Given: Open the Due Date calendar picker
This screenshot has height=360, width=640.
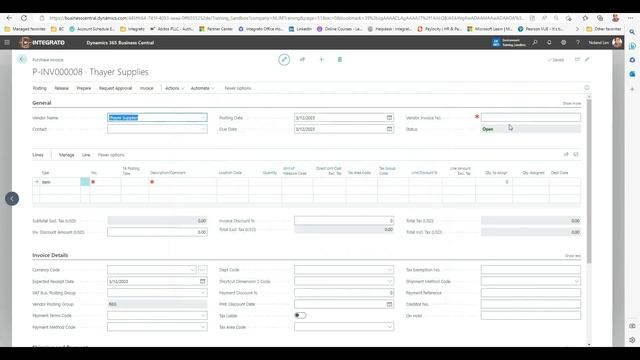Looking at the screenshot, I should pos(389,129).
